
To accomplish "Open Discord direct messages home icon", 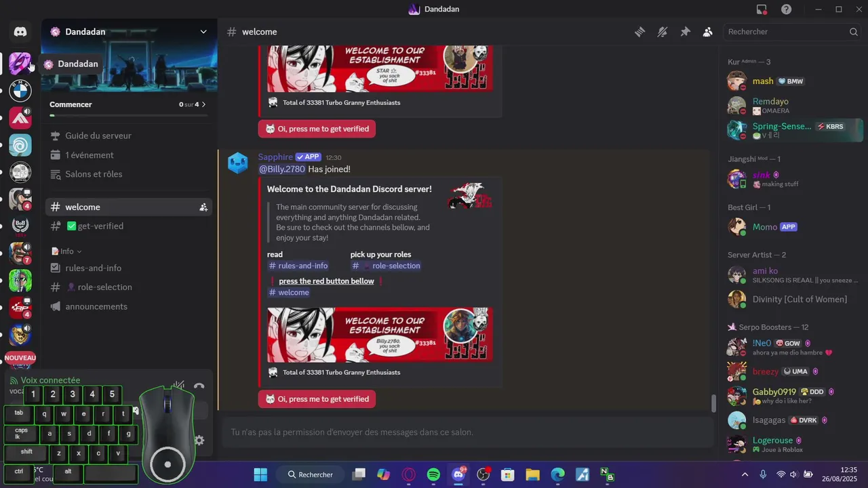I will pos(20,32).
